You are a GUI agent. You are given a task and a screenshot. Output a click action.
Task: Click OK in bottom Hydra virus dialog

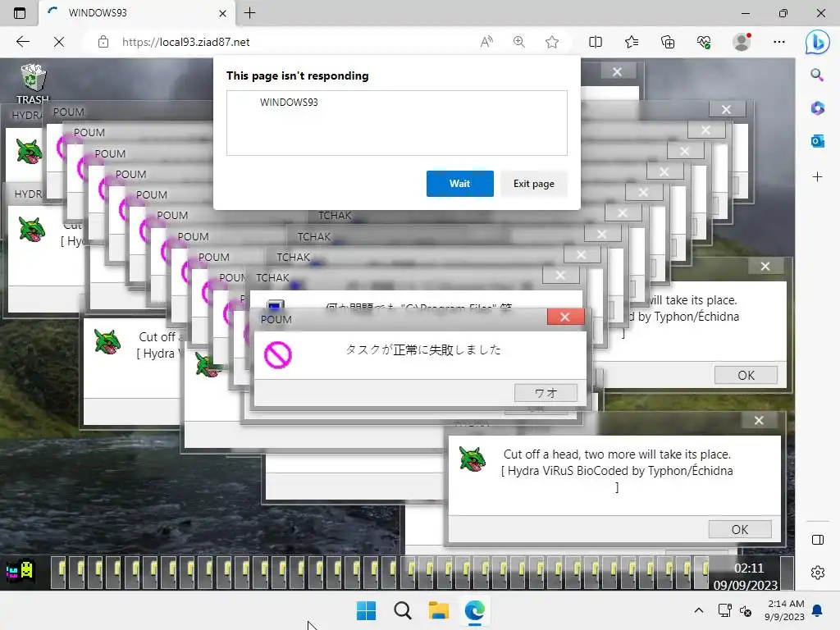(x=740, y=529)
